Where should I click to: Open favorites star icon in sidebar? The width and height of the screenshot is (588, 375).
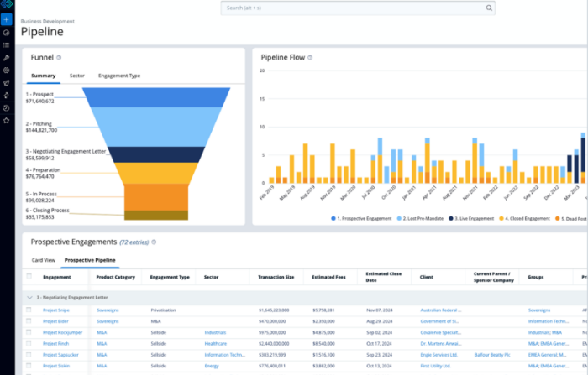6,121
